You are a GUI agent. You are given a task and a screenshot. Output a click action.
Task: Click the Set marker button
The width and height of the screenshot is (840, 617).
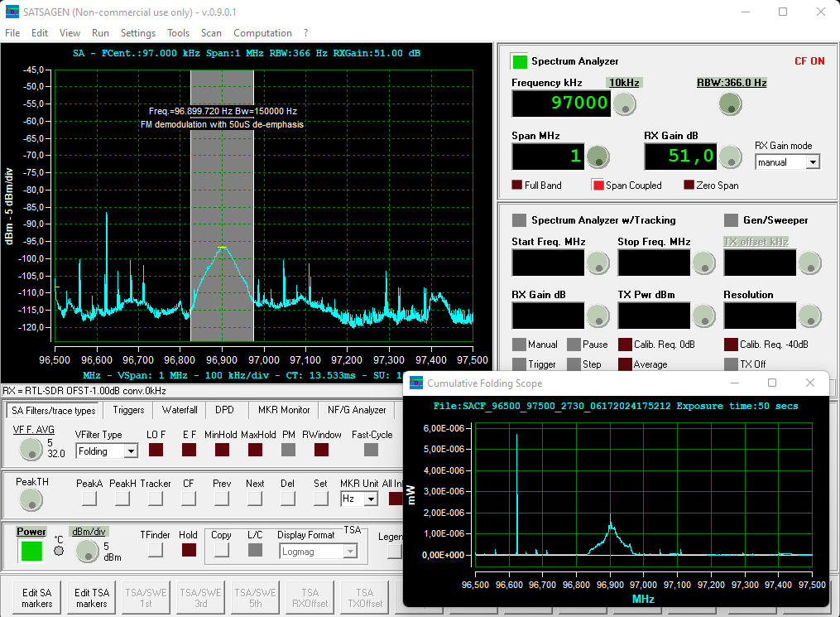(x=321, y=499)
